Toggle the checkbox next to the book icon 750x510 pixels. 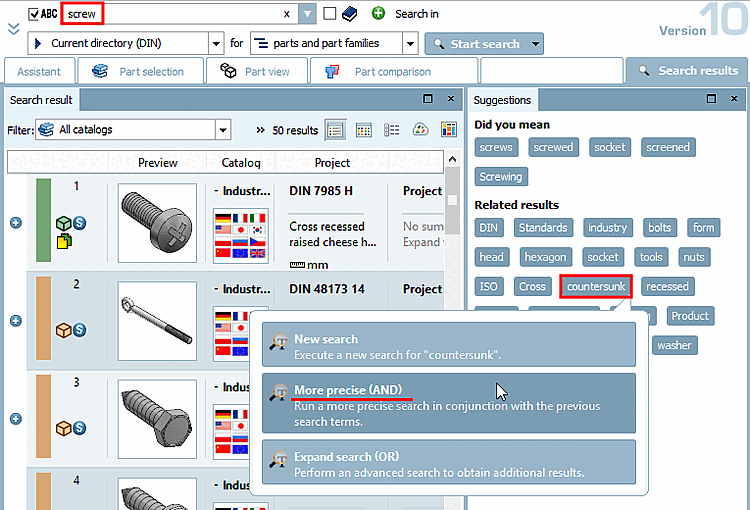pyautogui.click(x=330, y=14)
